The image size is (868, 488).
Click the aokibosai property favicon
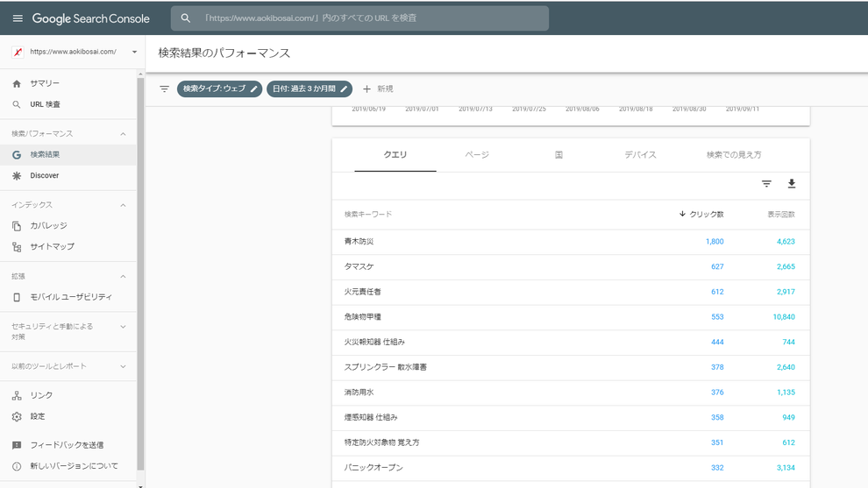18,52
